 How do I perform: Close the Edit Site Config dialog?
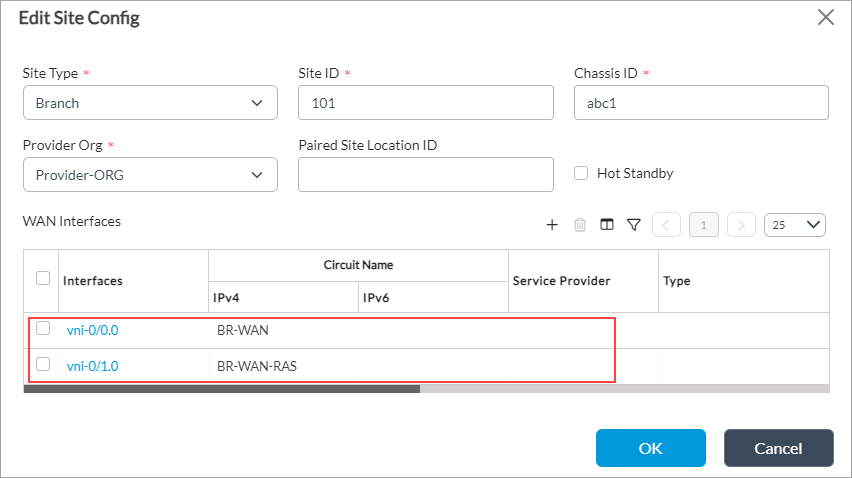tap(825, 17)
